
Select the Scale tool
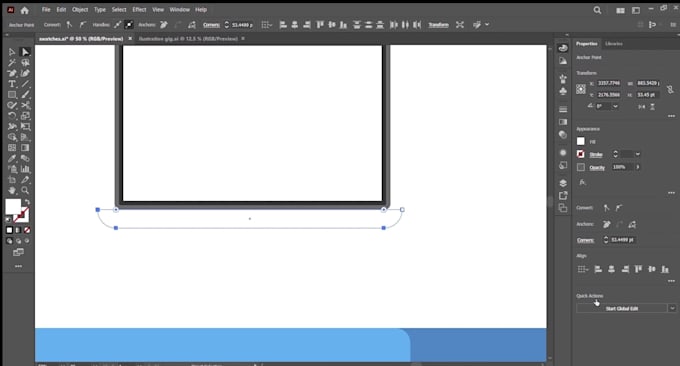click(25, 116)
